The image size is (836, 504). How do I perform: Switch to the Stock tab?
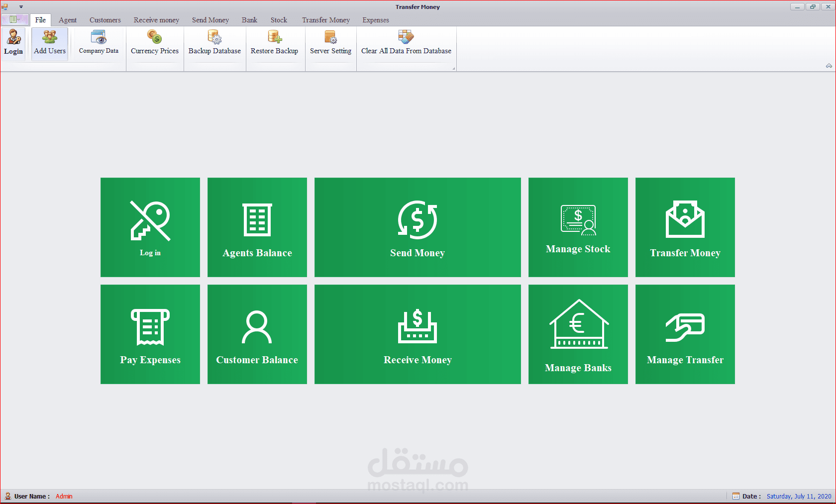coord(279,20)
